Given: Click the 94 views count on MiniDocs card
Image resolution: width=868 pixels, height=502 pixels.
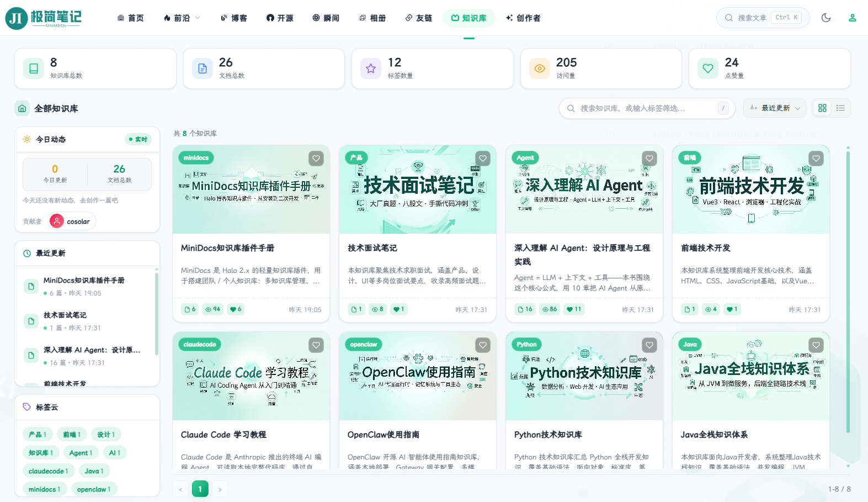Looking at the screenshot, I should (212, 309).
